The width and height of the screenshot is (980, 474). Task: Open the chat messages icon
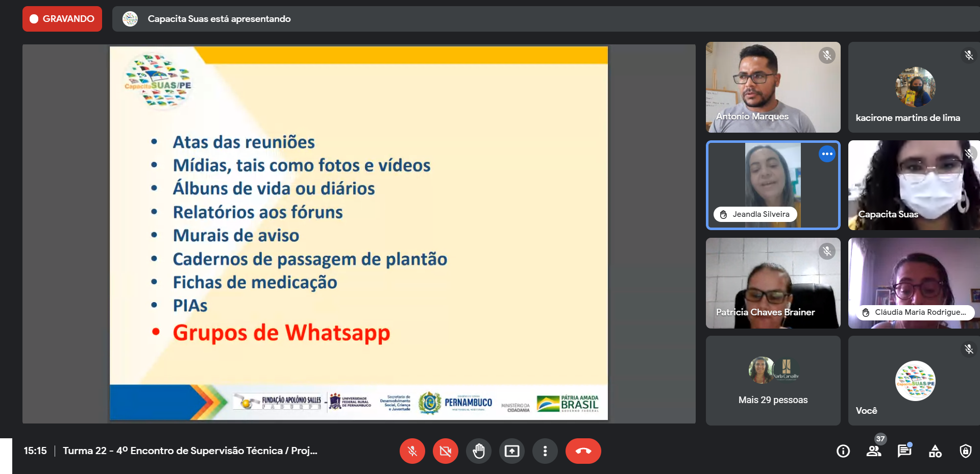[x=904, y=451]
